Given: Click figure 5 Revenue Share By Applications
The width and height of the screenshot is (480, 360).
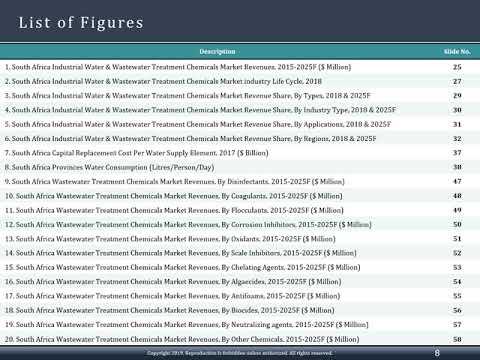Looking at the screenshot, I should coord(198,124).
